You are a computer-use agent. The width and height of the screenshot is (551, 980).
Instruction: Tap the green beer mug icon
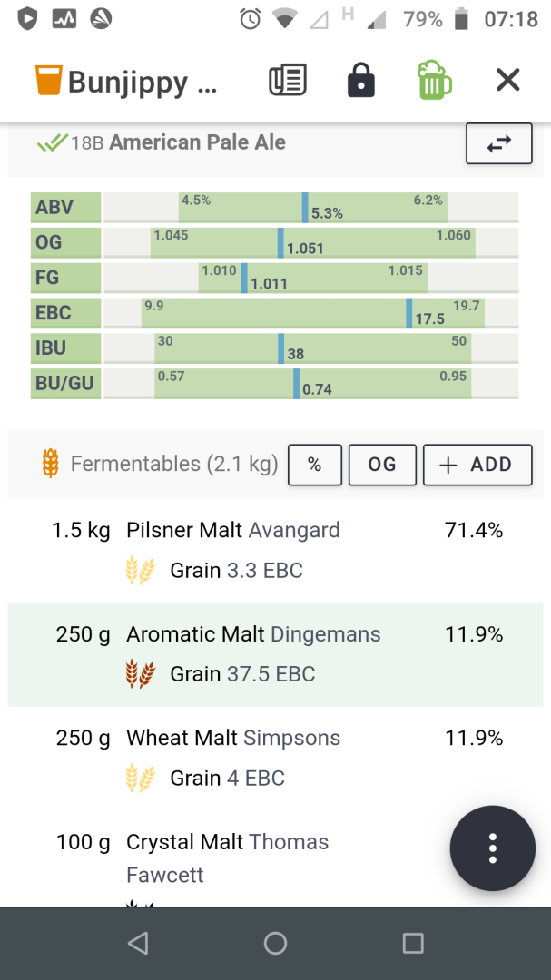tap(435, 81)
